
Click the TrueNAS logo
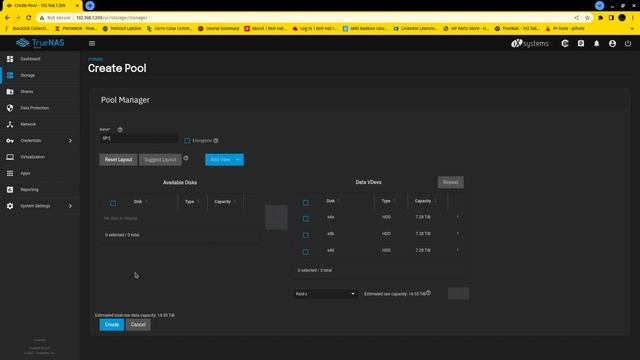(x=40, y=43)
